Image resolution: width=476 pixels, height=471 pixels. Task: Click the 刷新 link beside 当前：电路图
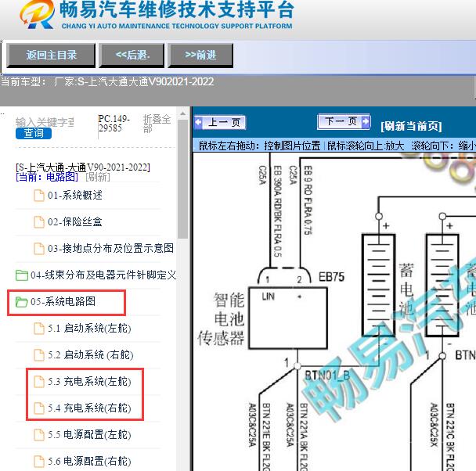[98, 177]
